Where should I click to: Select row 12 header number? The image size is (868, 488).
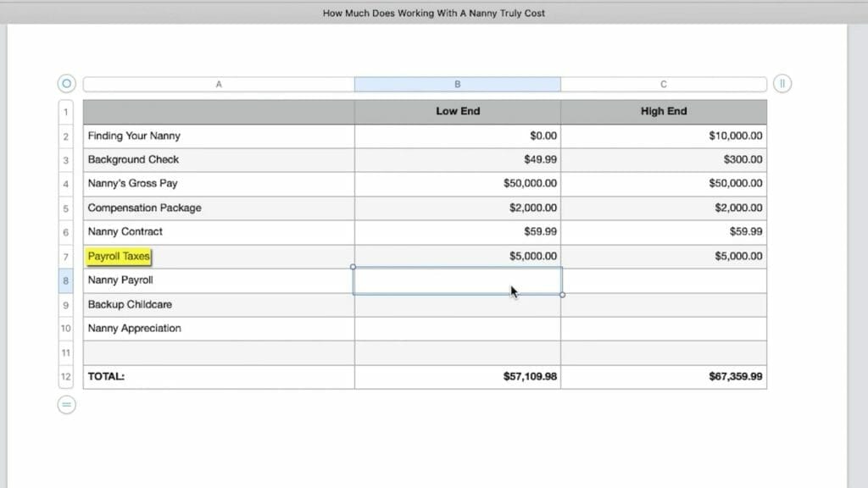[66, 377]
